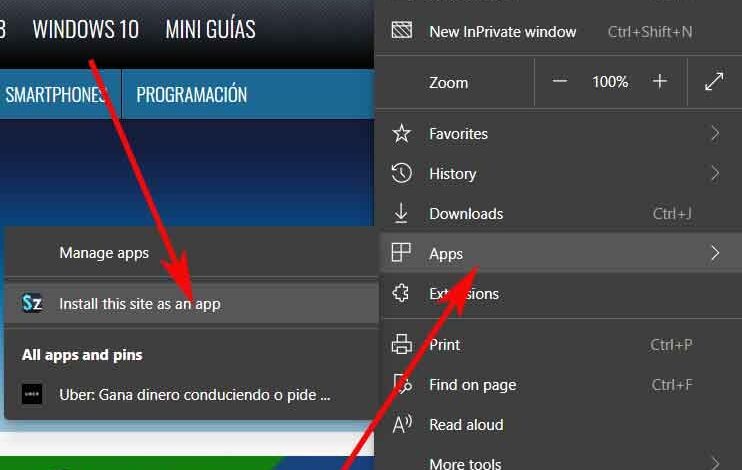This screenshot has height=470, width=742.
Task: Expand the More tools submenu chevron
Action: [x=715, y=462]
